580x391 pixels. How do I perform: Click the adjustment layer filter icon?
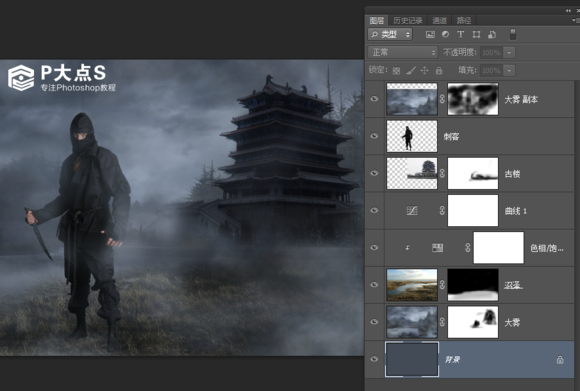point(445,34)
